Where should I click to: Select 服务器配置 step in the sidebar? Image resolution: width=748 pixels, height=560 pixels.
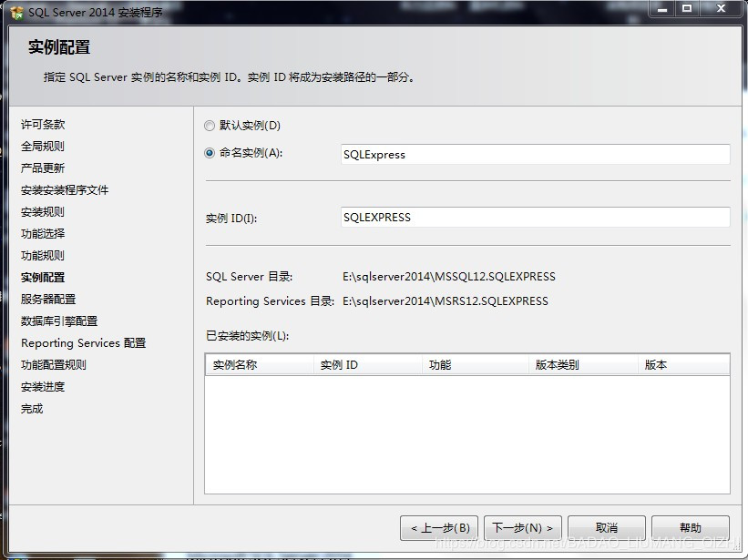pyautogui.click(x=48, y=300)
